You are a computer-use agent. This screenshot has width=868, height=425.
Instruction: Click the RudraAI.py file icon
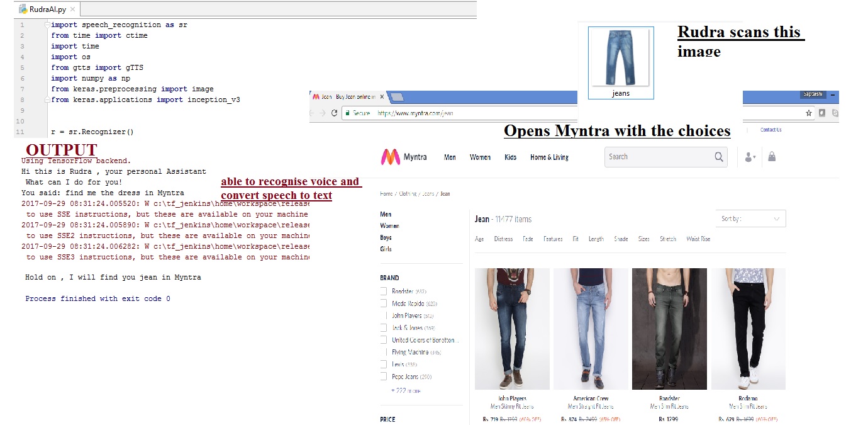(x=23, y=9)
